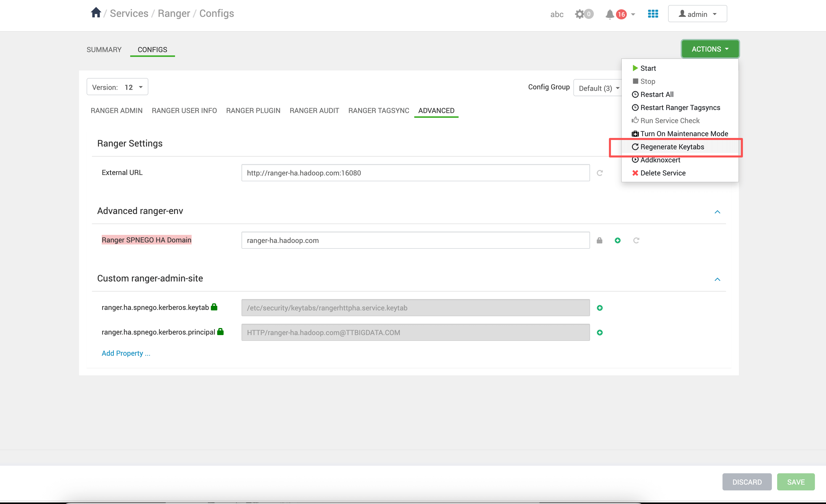
Task: Click the External URL text field
Action: 415,173
